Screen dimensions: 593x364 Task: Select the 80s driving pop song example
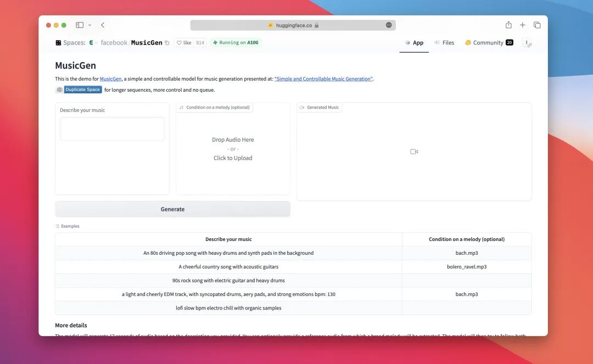click(x=228, y=253)
